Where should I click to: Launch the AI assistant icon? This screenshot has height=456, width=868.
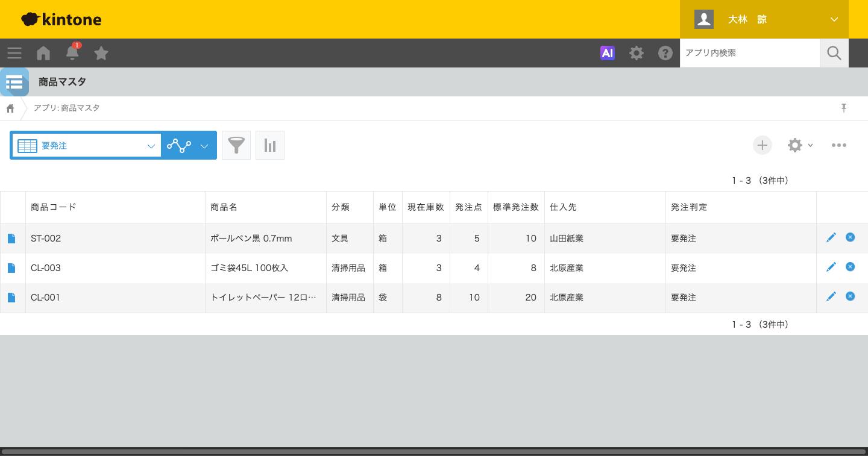click(608, 53)
